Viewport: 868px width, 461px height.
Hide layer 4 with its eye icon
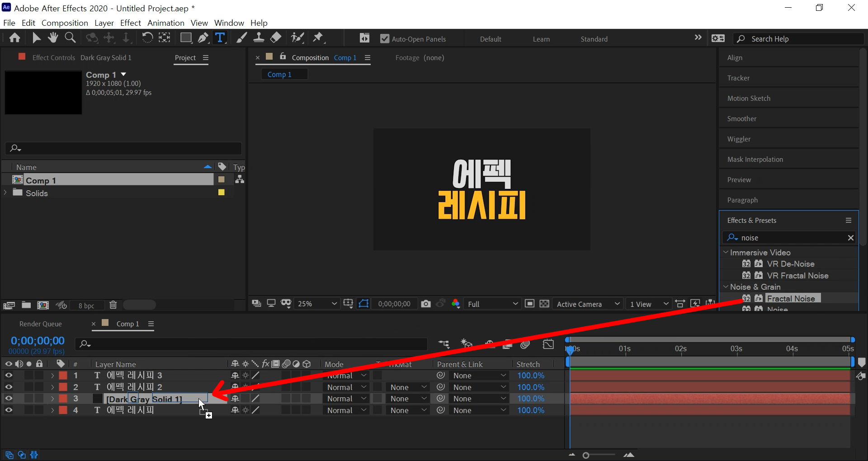9,410
